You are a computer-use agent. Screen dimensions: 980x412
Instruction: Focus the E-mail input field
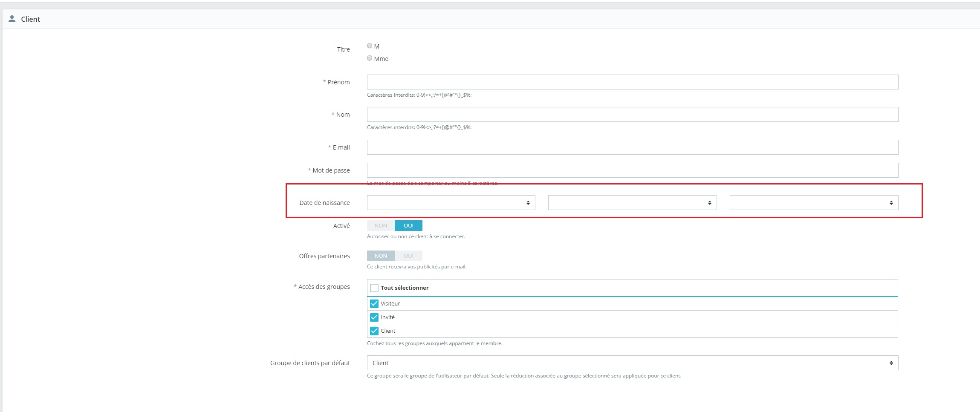pos(633,147)
